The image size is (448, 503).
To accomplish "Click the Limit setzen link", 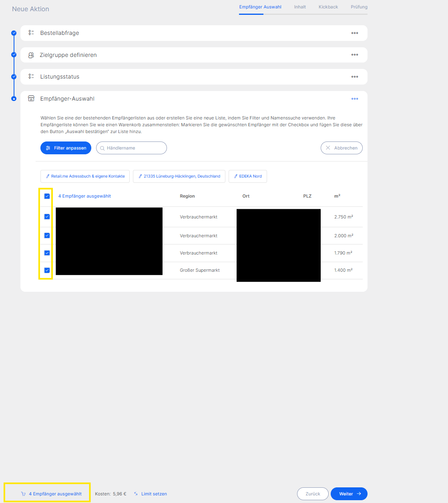I will pyautogui.click(x=154, y=494).
